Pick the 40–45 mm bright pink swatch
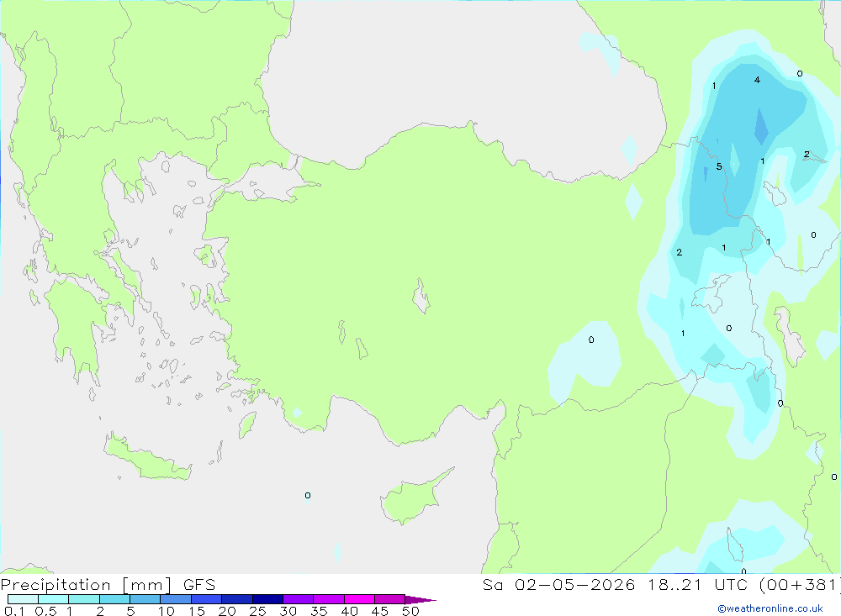The height and width of the screenshot is (616, 841). point(359,599)
